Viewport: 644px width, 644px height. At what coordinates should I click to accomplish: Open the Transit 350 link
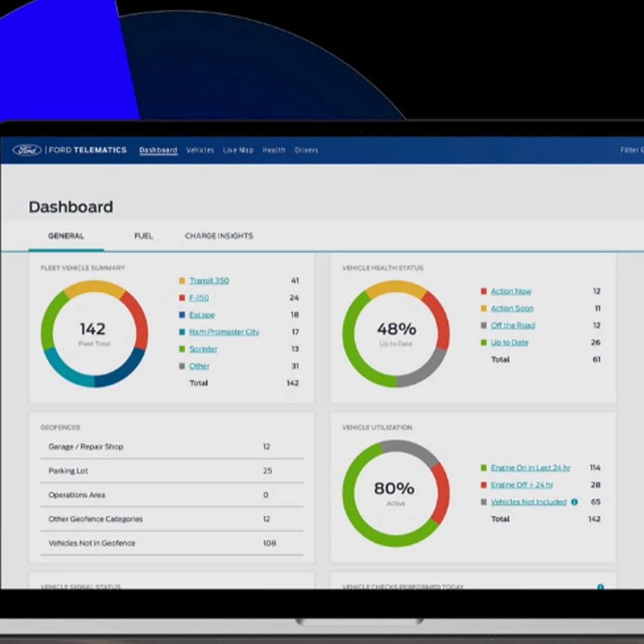tap(209, 281)
